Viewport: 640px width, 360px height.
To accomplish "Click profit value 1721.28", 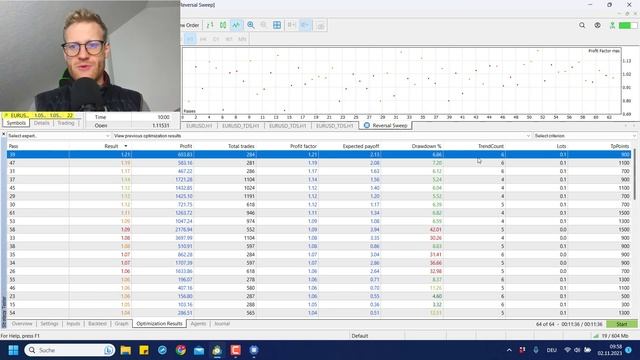I will (x=184, y=180).
